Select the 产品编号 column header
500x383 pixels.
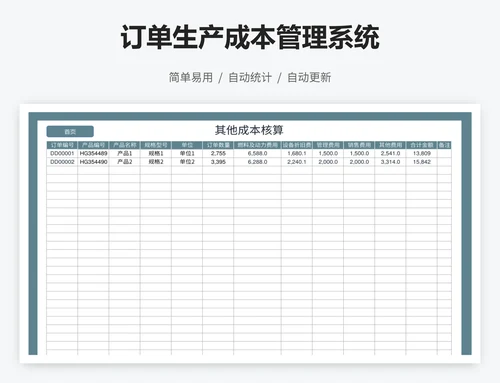[x=93, y=145]
